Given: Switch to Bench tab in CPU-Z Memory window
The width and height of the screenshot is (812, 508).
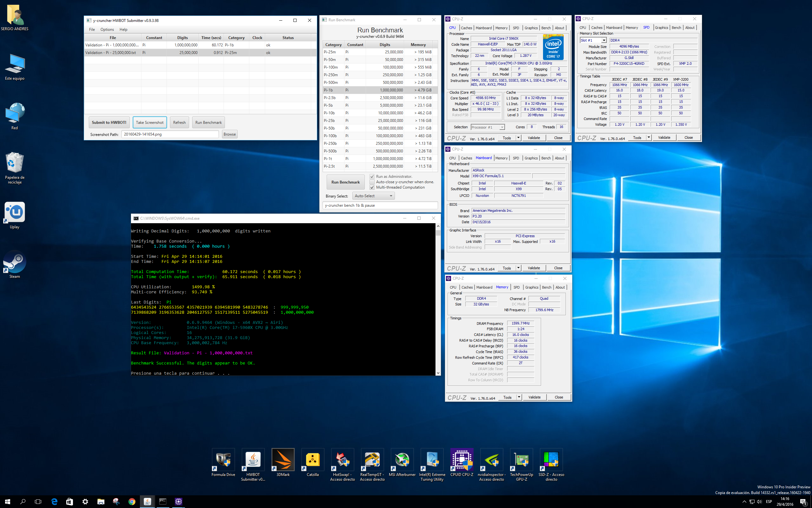Looking at the screenshot, I should click(547, 287).
